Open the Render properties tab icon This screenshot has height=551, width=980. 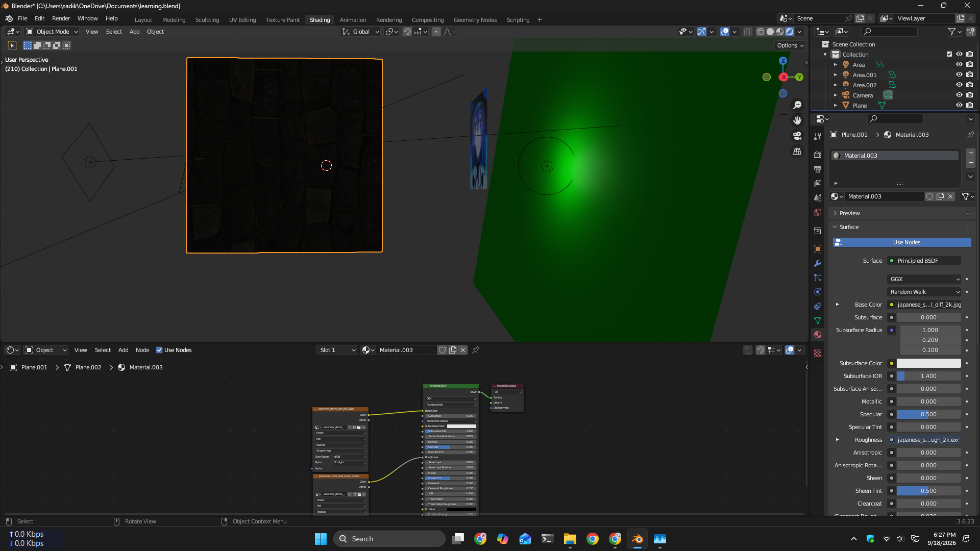(818, 155)
